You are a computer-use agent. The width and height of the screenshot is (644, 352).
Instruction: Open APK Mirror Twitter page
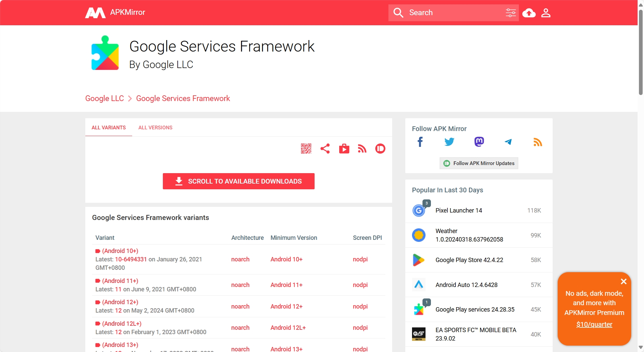coord(449,142)
